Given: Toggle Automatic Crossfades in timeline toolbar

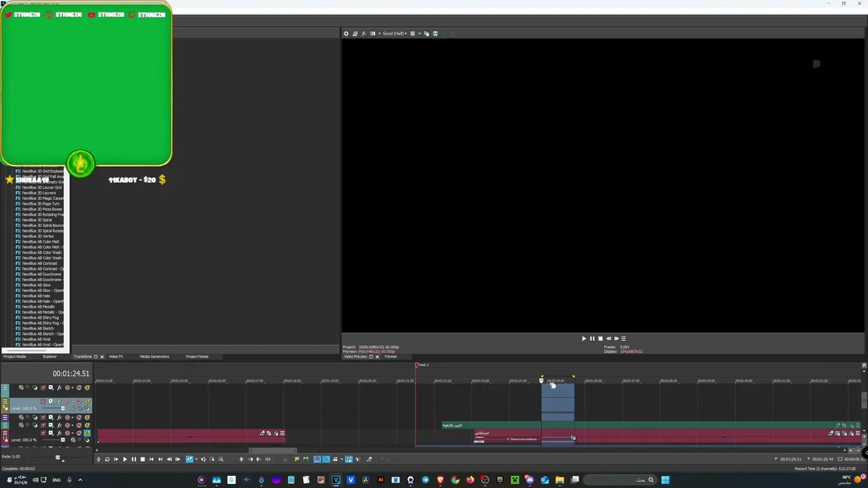Looking at the screenshot, I should (x=326, y=460).
